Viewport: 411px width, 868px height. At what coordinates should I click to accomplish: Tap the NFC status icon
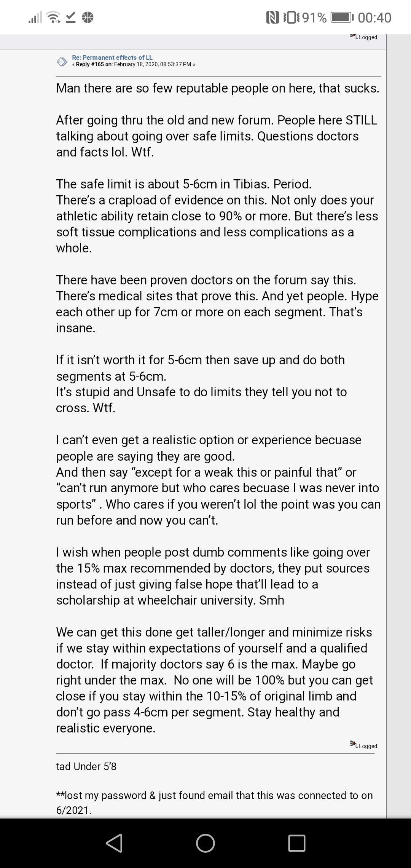click(272, 18)
